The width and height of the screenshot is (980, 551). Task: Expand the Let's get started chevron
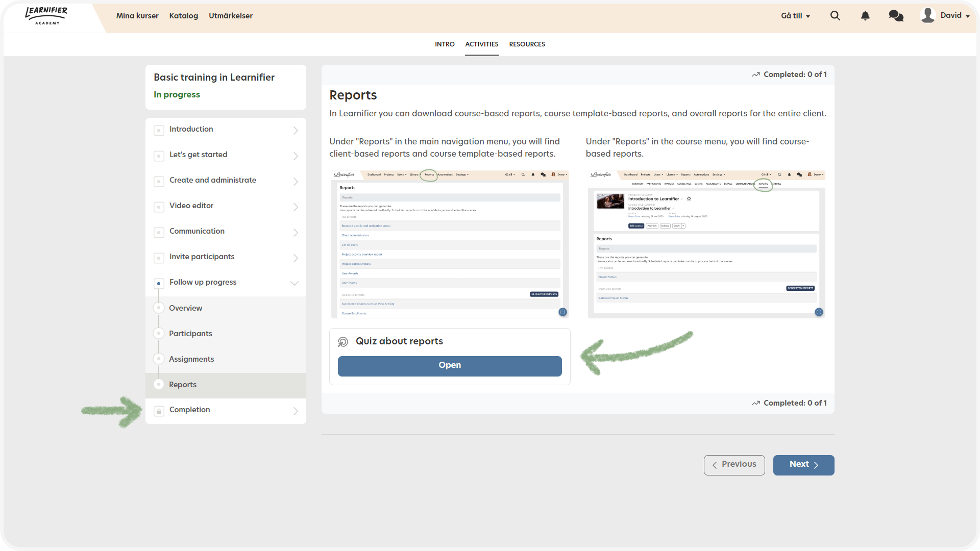coord(296,156)
